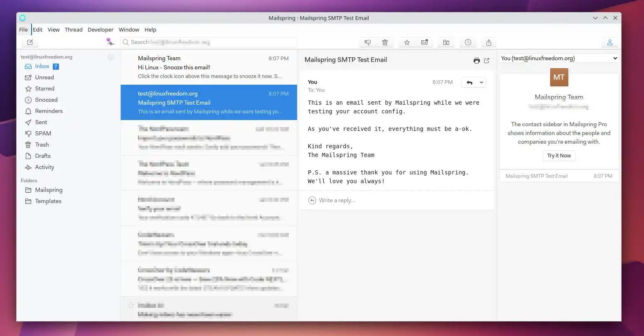Click the sender name You in message
644x336 pixels.
[x=312, y=82]
